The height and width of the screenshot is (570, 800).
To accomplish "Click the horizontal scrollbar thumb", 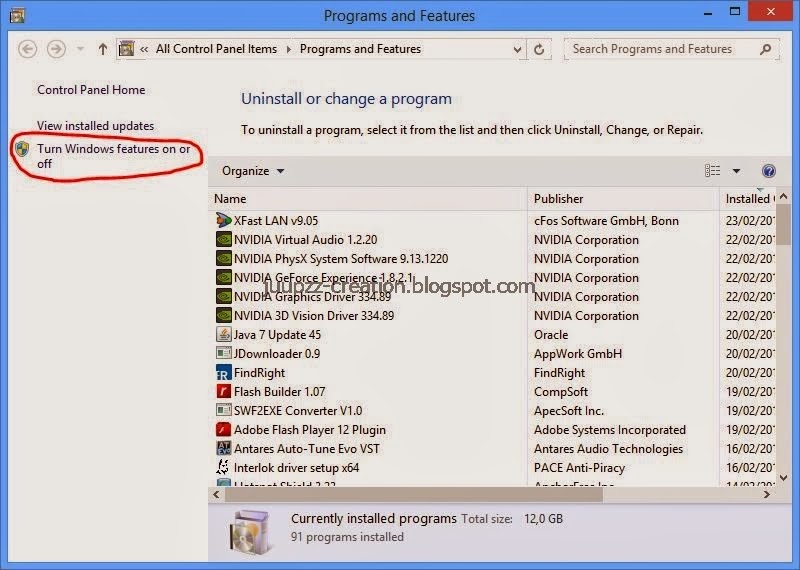I will pyautogui.click(x=414, y=494).
